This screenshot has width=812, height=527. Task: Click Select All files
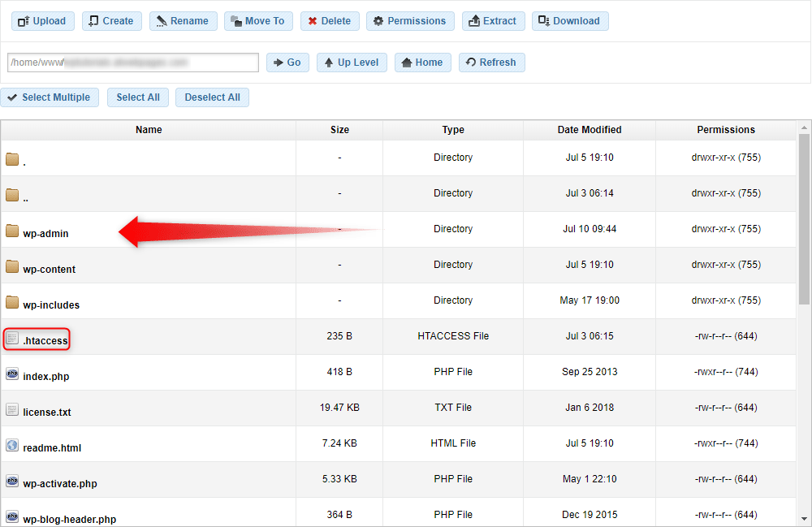click(x=138, y=97)
